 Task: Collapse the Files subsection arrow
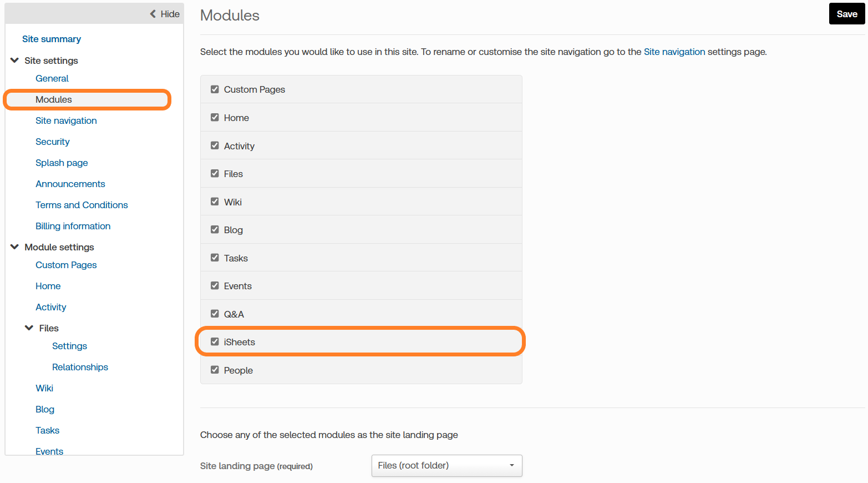click(29, 328)
